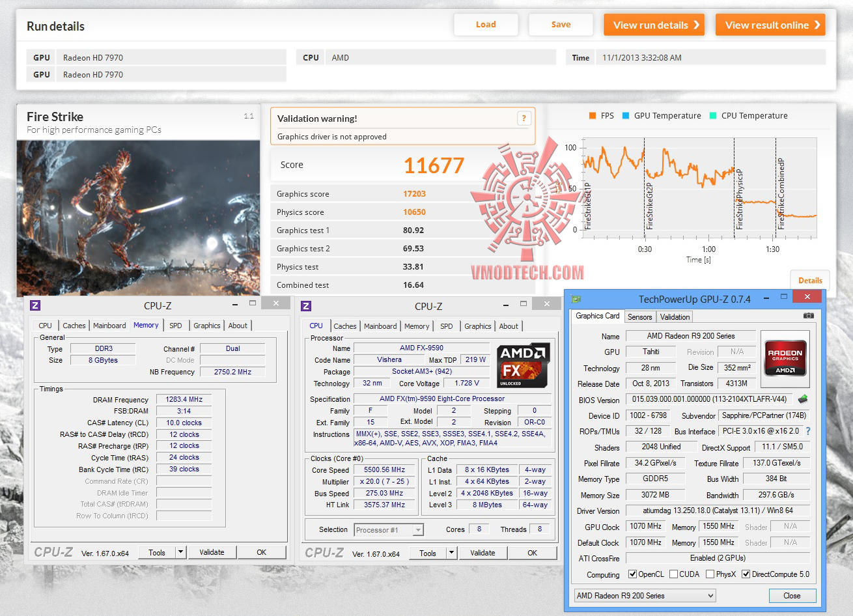Click the overall score value 11677
The image size is (853, 616).
(434, 165)
